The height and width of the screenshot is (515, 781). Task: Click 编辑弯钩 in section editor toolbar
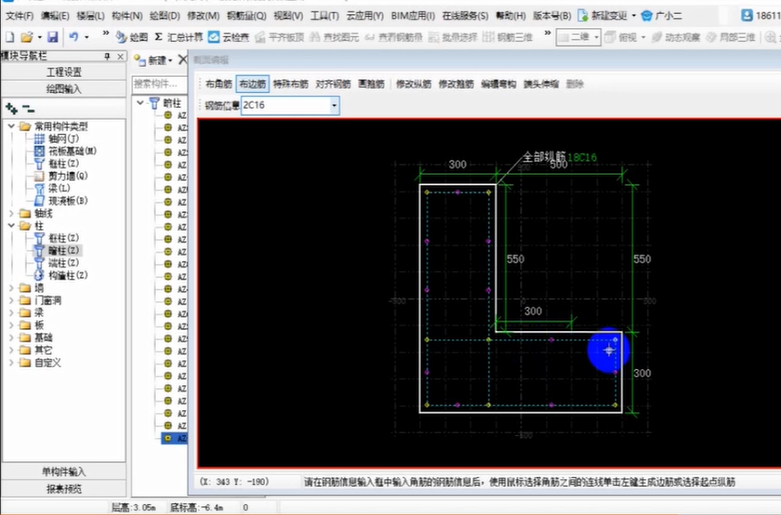pyautogui.click(x=499, y=84)
